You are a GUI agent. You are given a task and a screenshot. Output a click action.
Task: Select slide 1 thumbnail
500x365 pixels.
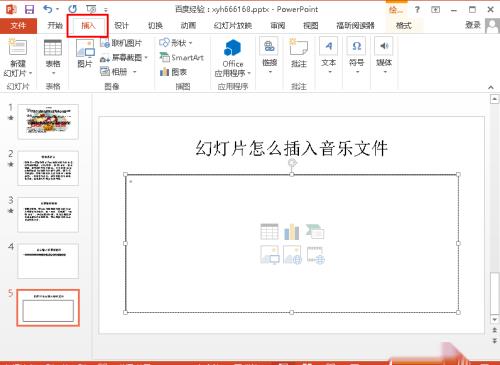pyautogui.click(x=48, y=122)
